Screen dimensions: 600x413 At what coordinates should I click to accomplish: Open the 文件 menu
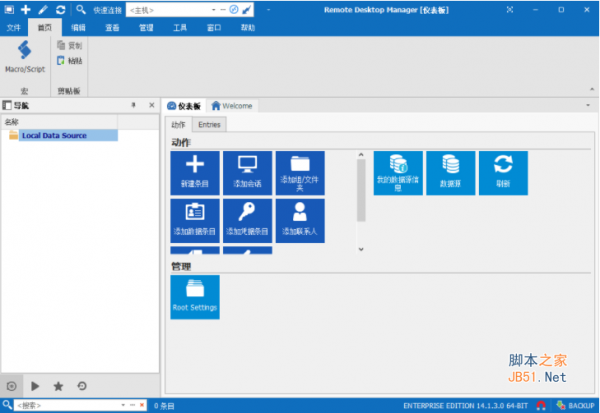point(13,28)
